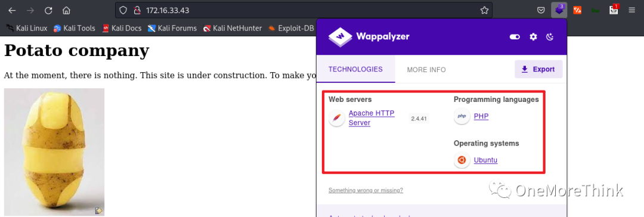
Task: Bookmark this page with the star
Action: point(484,10)
